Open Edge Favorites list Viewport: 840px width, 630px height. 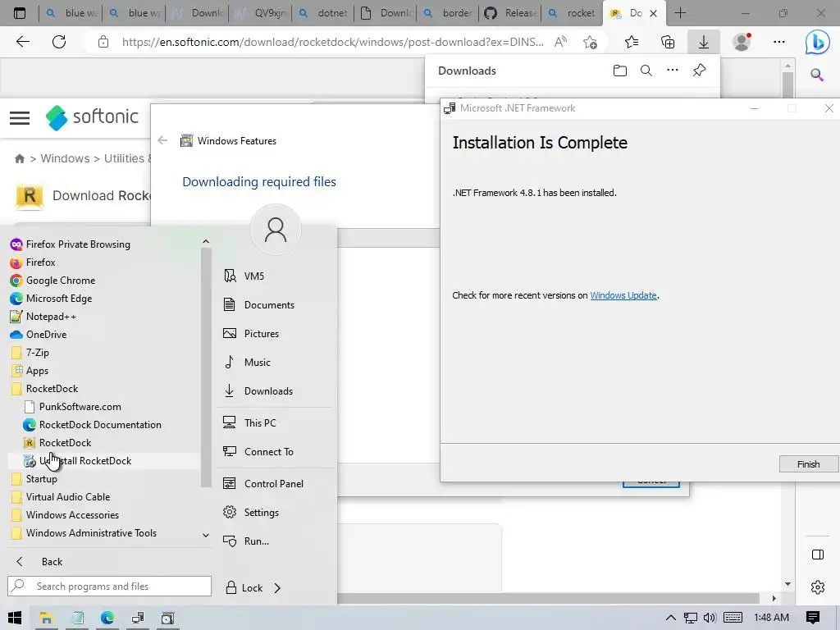(632, 42)
